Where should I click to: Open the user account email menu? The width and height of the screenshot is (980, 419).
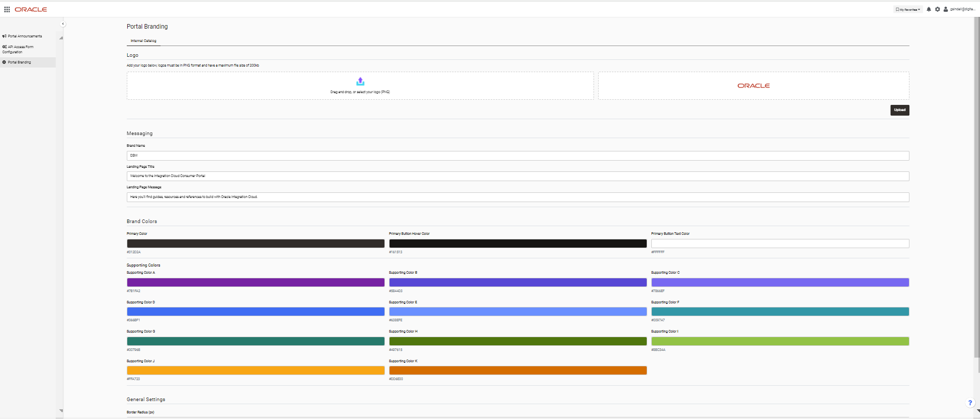pos(963,9)
